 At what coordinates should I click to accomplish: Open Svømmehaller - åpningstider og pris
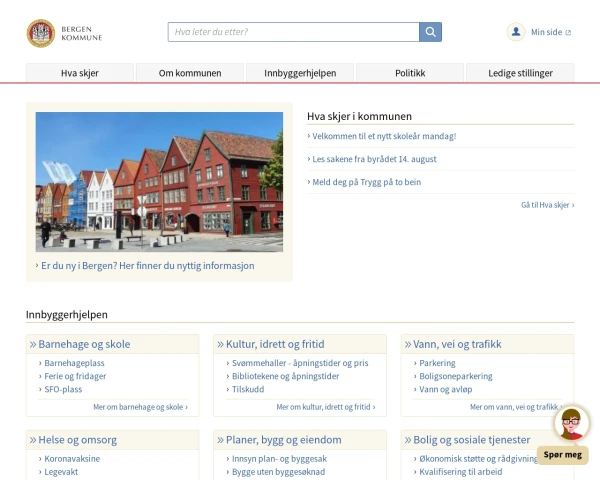coord(300,363)
